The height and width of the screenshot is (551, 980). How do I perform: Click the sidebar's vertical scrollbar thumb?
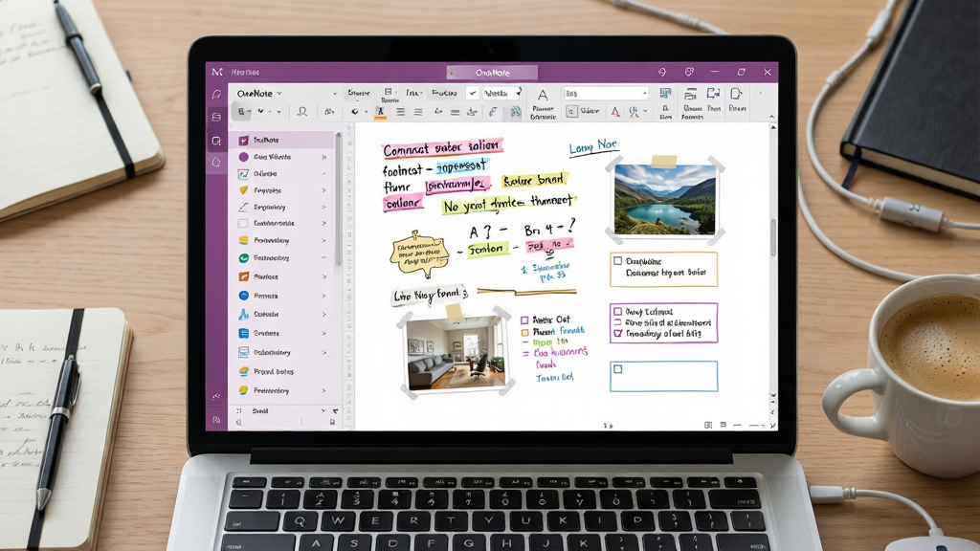click(x=338, y=199)
